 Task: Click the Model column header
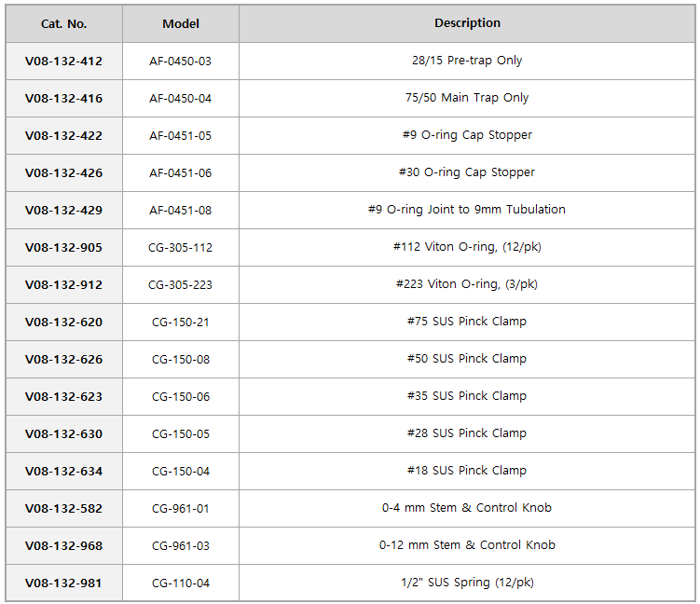[180, 23]
